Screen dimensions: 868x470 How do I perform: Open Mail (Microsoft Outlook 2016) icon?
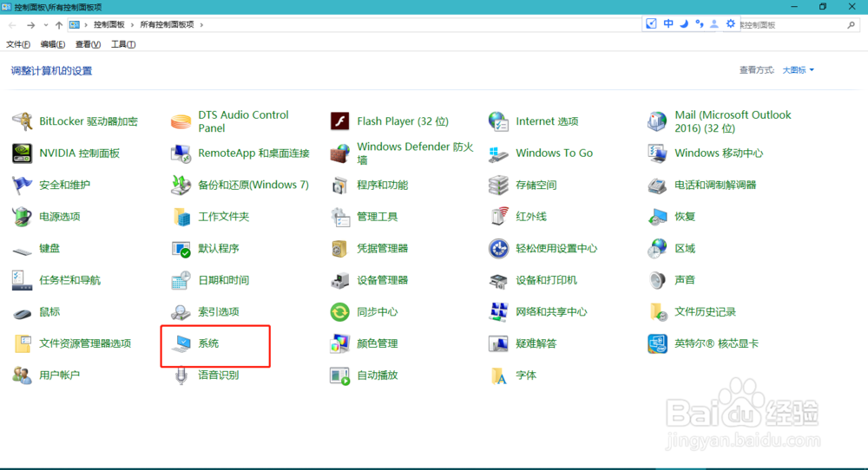click(x=657, y=121)
